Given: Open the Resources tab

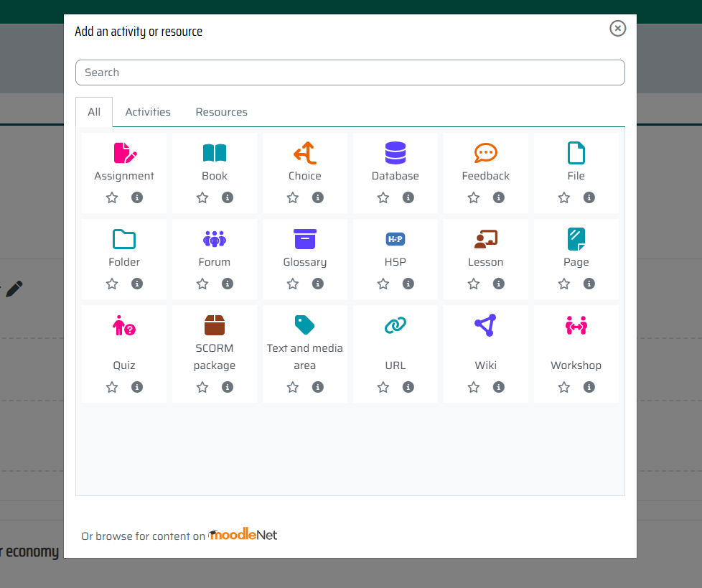Looking at the screenshot, I should coord(221,112).
